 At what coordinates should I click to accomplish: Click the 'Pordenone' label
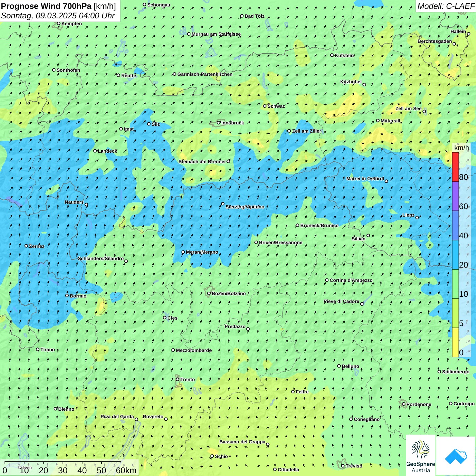419,404
